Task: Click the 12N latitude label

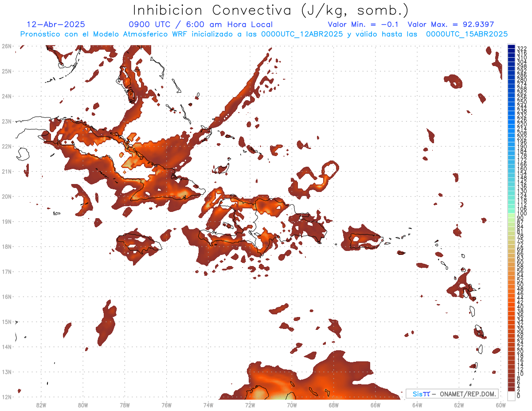Action: point(7,397)
